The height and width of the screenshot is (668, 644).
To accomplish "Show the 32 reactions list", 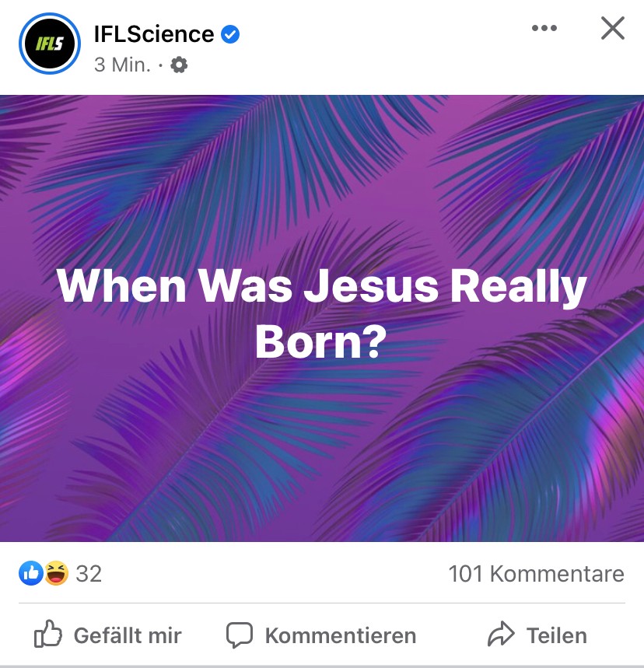I will [x=89, y=574].
